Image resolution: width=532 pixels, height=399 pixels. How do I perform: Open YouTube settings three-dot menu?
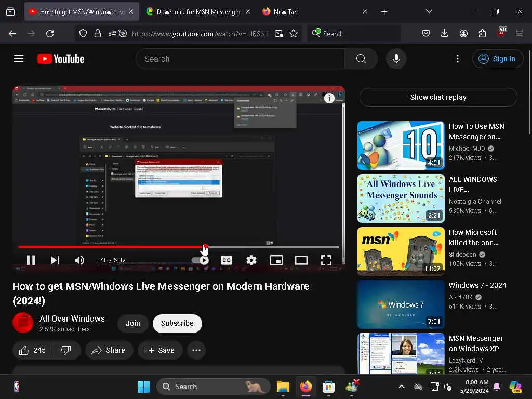click(458, 59)
